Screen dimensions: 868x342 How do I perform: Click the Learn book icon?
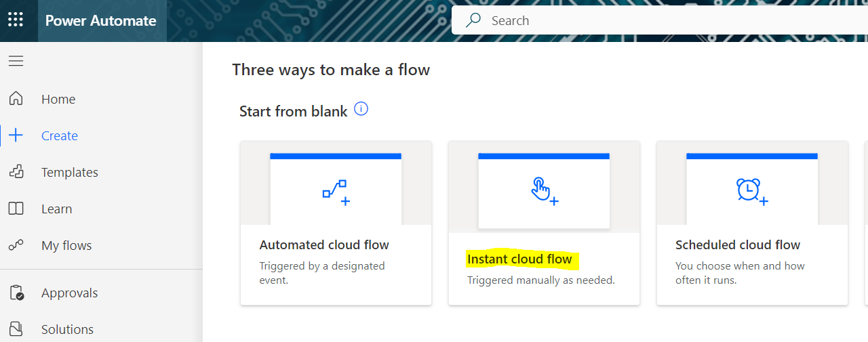pos(16,209)
